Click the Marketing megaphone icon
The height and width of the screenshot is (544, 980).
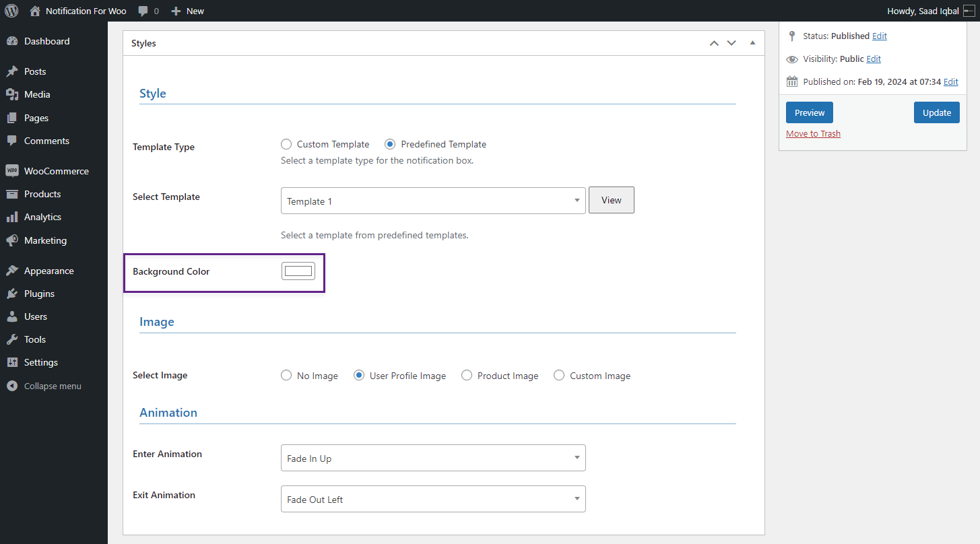point(12,240)
